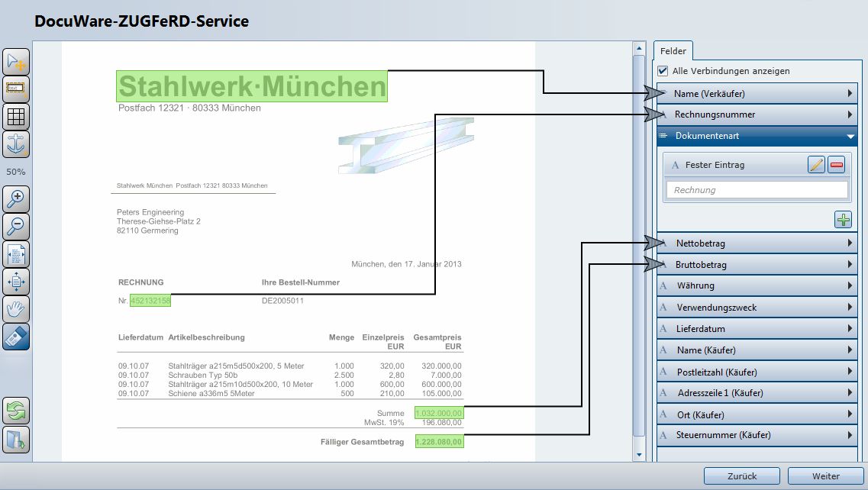Viewport: 868px width, 490px height.
Task: Remove the Fester Eintrag entry
Action: click(837, 164)
